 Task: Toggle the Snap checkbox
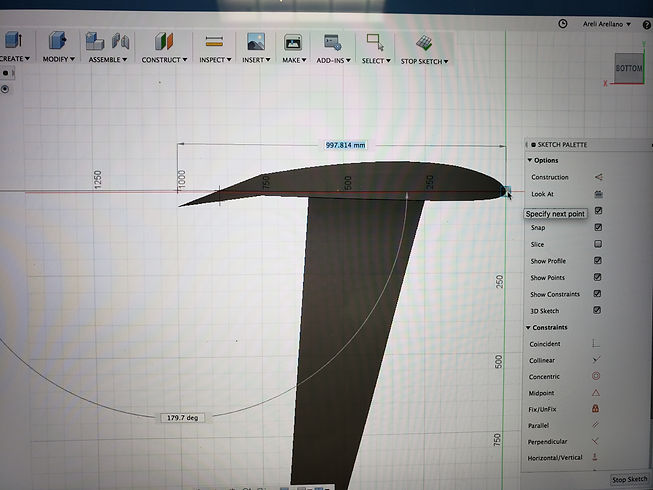click(x=598, y=227)
